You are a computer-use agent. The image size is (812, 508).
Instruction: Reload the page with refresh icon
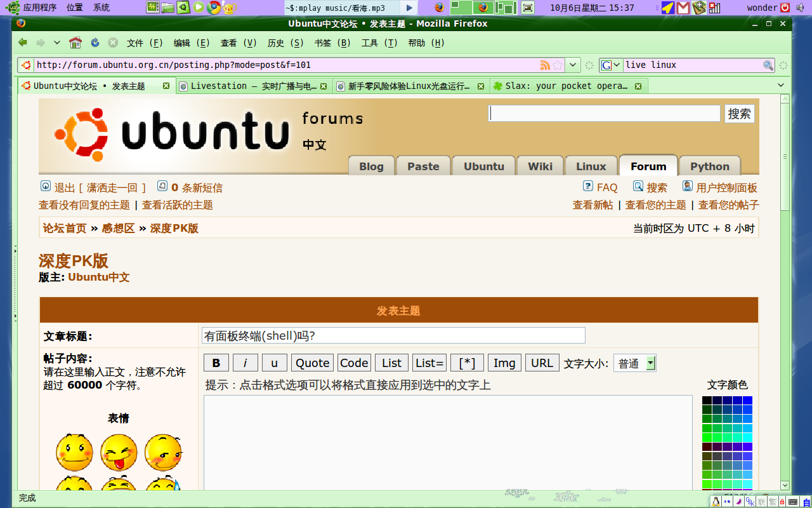[95, 43]
